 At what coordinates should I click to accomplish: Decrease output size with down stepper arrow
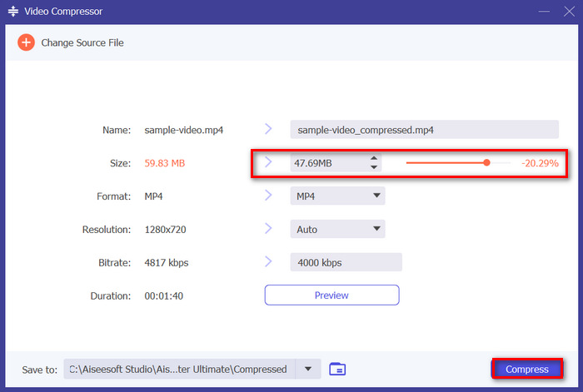pyautogui.click(x=374, y=167)
